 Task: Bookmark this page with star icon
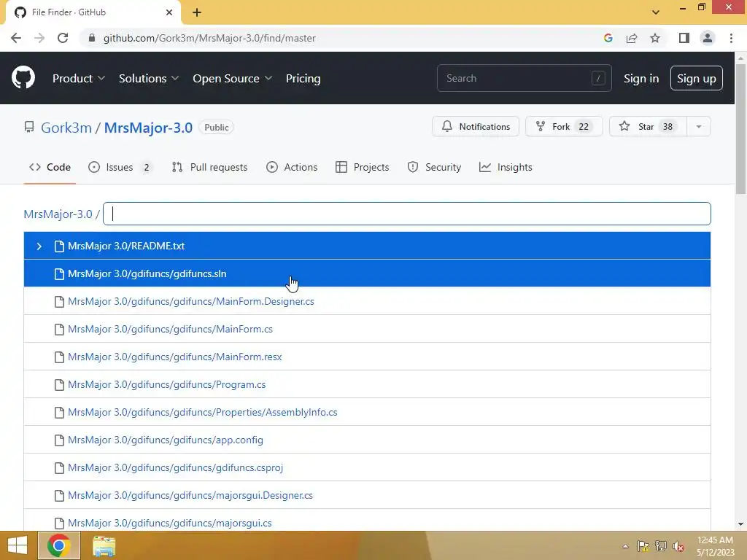[655, 38]
